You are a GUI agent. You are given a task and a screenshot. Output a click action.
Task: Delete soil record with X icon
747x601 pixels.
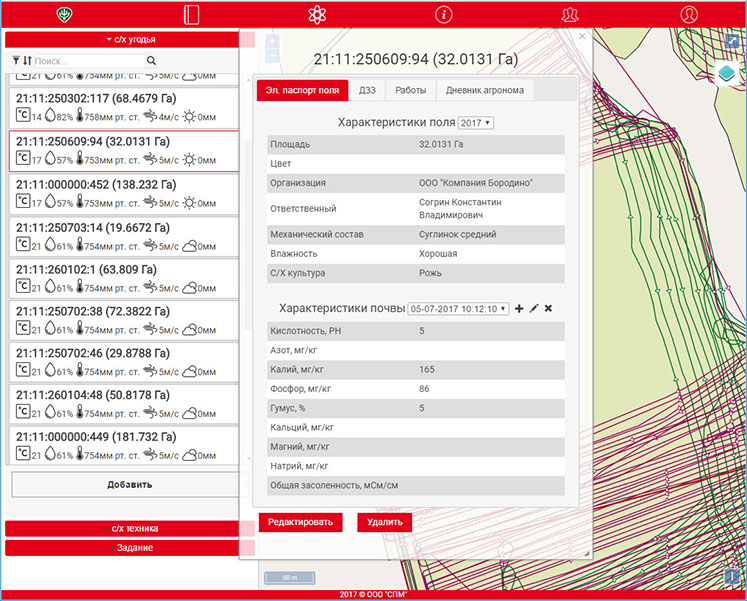click(548, 309)
